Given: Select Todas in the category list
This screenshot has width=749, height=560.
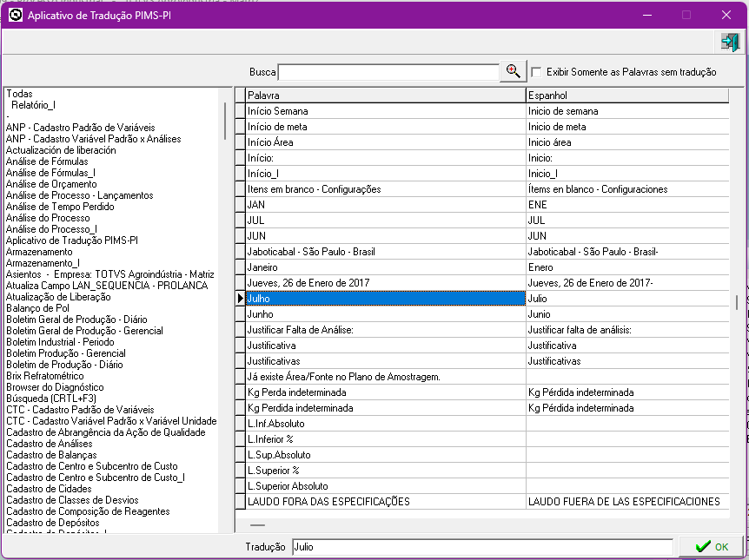Looking at the screenshot, I should pos(19,94).
